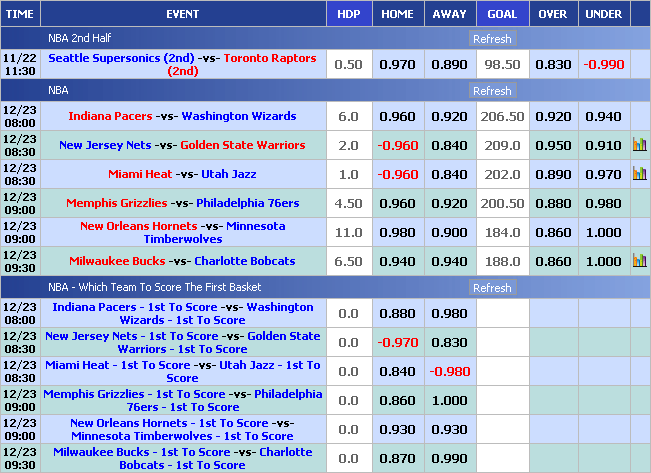Pick home odds 0.970 for Seattle Supersonics
The height and width of the screenshot is (473, 651).
pos(397,64)
